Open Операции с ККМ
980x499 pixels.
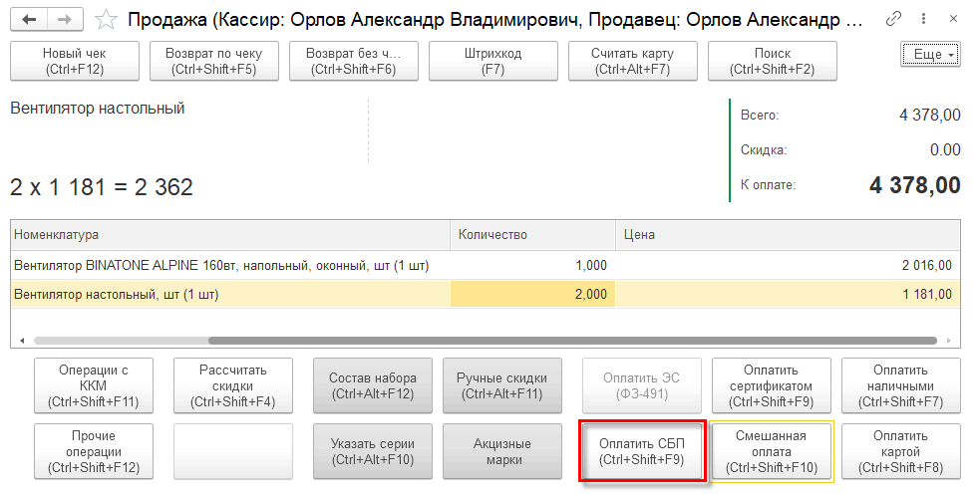pos(94,386)
